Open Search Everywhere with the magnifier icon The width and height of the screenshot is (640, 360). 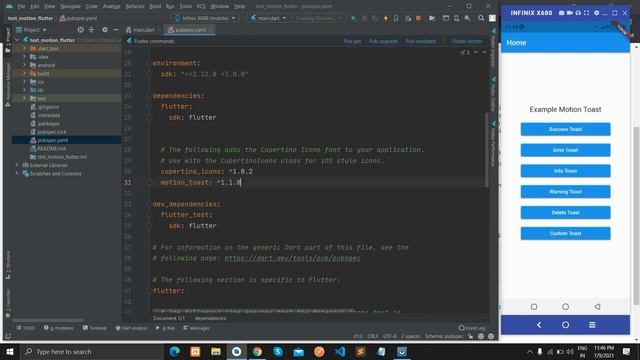pyautogui.click(x=481, y=18)
